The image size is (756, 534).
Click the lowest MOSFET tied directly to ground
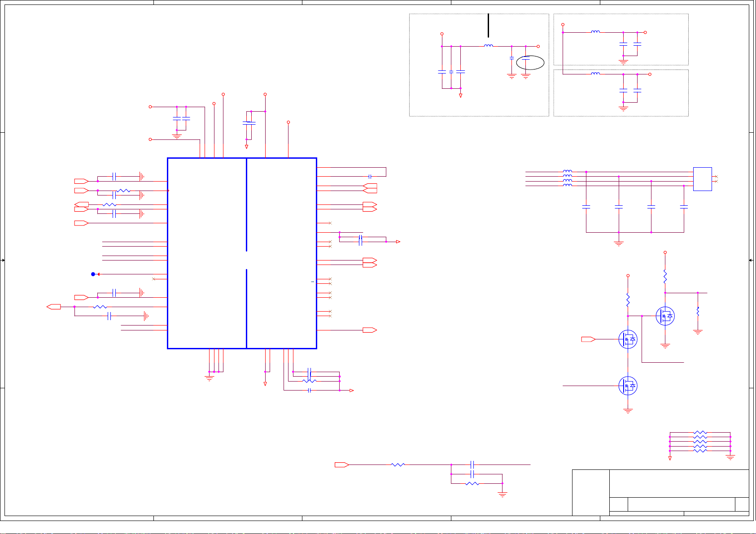[628, 386]
